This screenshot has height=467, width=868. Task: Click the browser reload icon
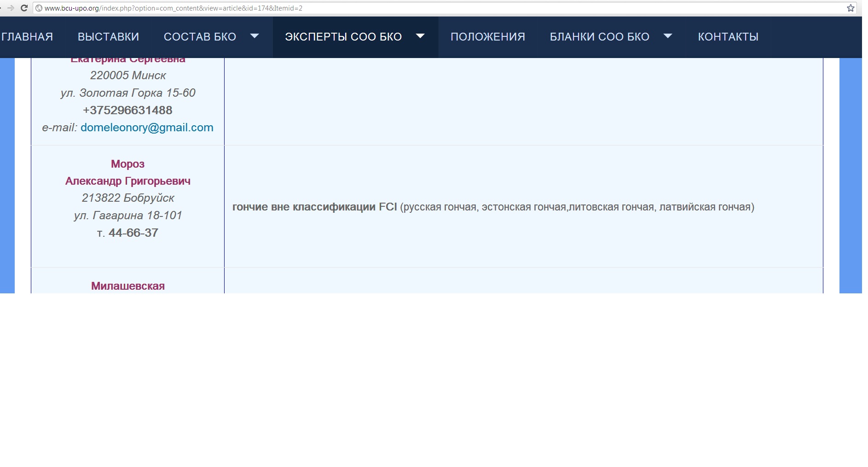coord(24,8)
